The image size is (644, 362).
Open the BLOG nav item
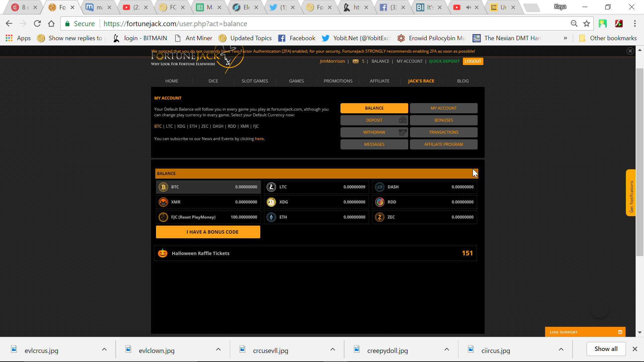click(x=463, y=81)
